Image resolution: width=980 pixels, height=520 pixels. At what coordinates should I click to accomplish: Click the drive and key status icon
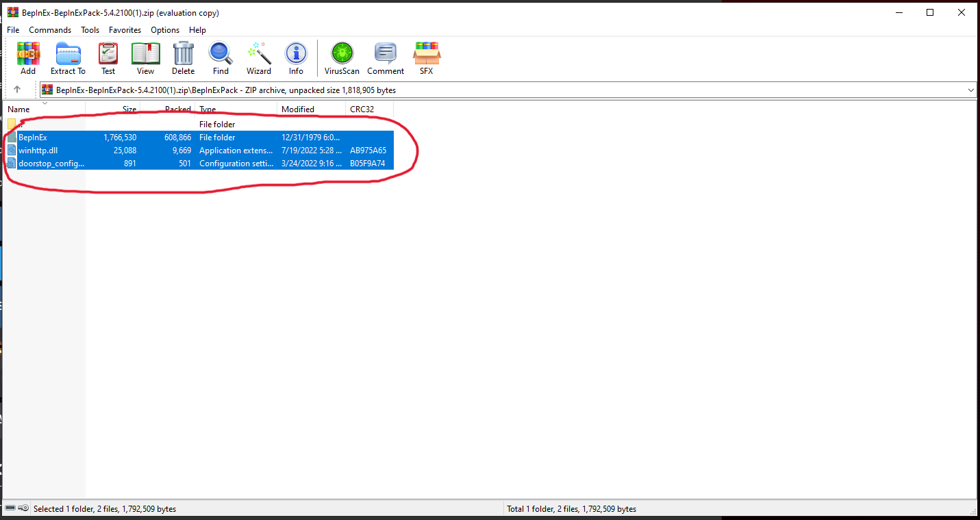pos(17,508)
